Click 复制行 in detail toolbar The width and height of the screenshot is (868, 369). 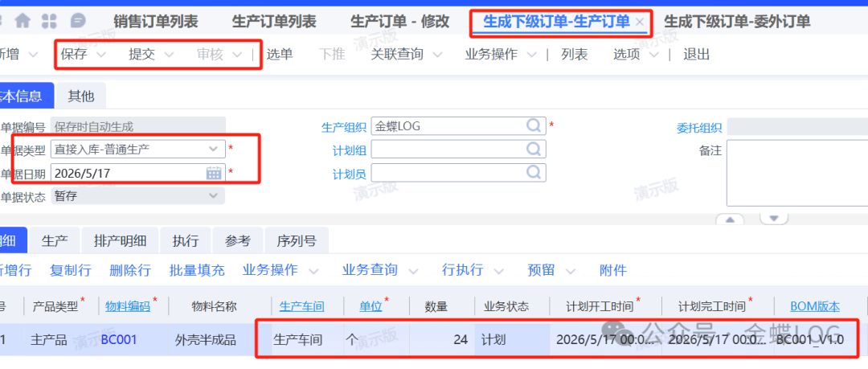70,270
